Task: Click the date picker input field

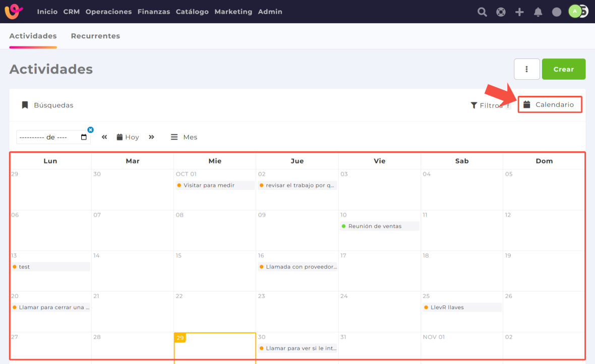Action: tap(48, 137)
